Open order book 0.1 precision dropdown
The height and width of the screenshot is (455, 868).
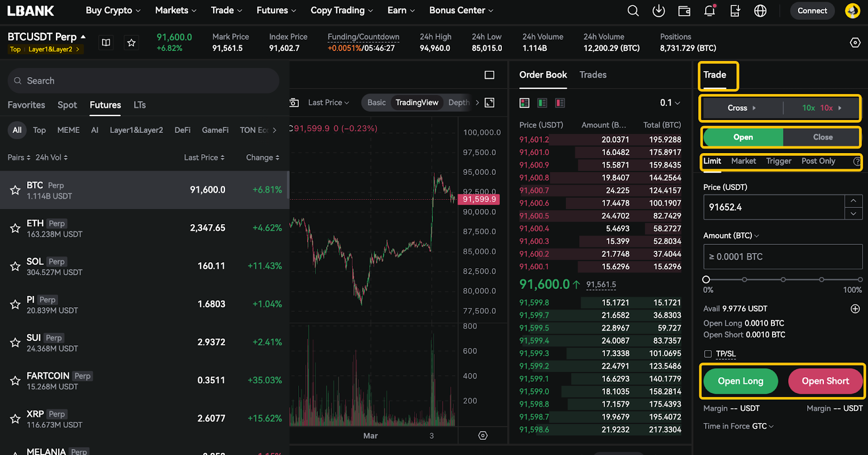coord(670,103)
